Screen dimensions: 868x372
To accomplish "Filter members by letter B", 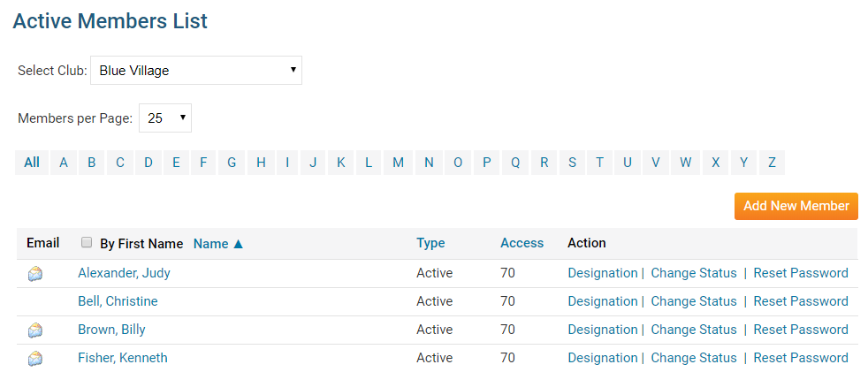I will [x=91, y=163].
